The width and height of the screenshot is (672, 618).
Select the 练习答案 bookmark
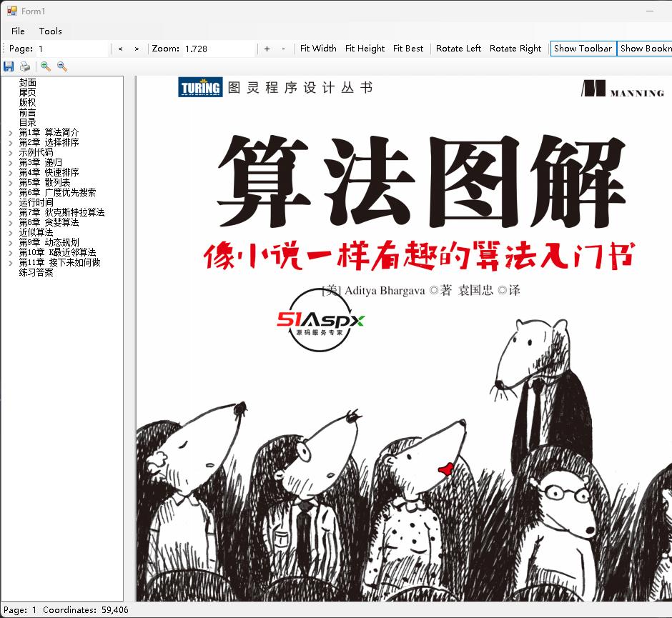[x=36, y=272]
